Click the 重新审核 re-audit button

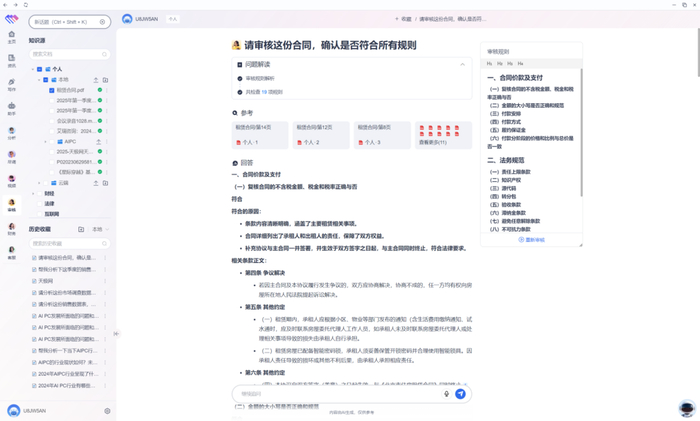pos(531,240)
